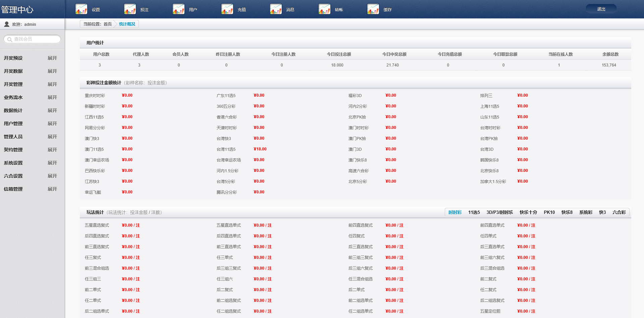
Task: Expand the 开奖预设 sidebar section
Action: coord(52,58)
